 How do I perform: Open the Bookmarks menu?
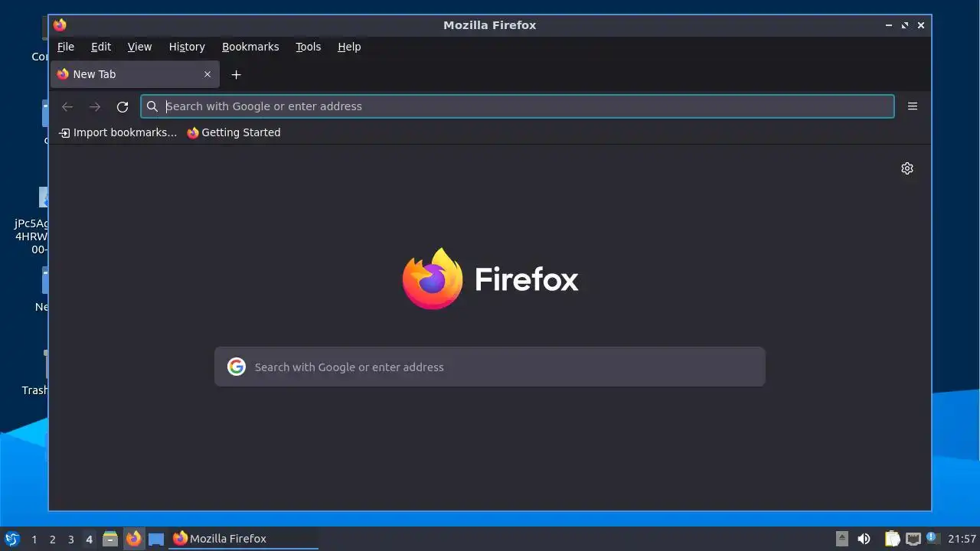(x=250, y=47)
